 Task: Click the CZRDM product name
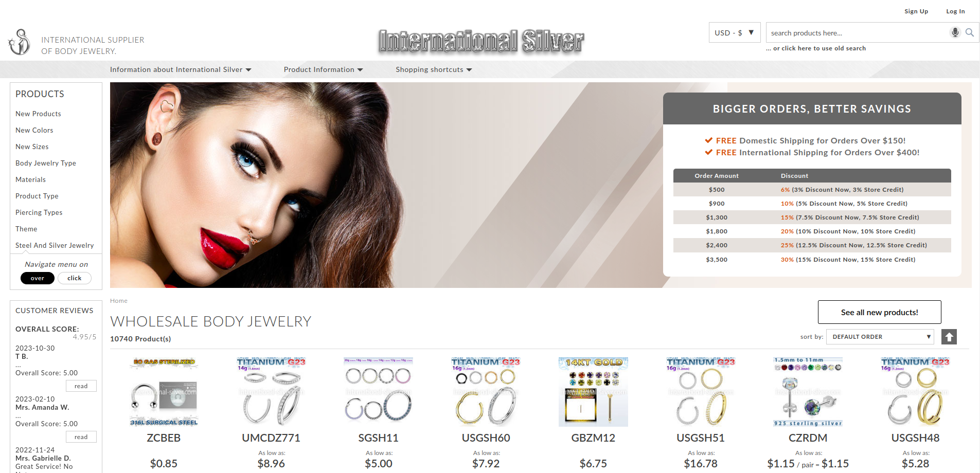pyautogui.click(x=808, y=438)
